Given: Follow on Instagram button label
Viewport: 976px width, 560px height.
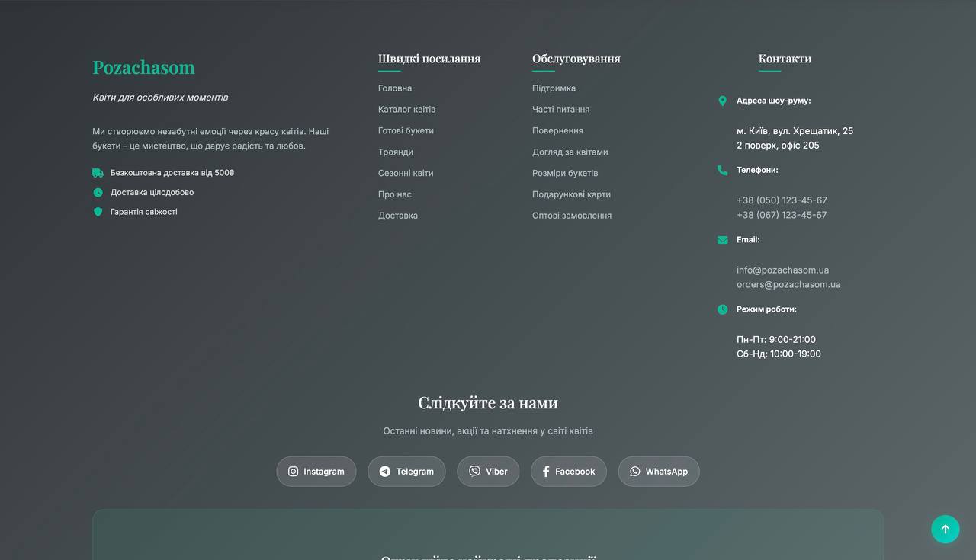Looking at the screenshot, I should [x=324, y=472].
